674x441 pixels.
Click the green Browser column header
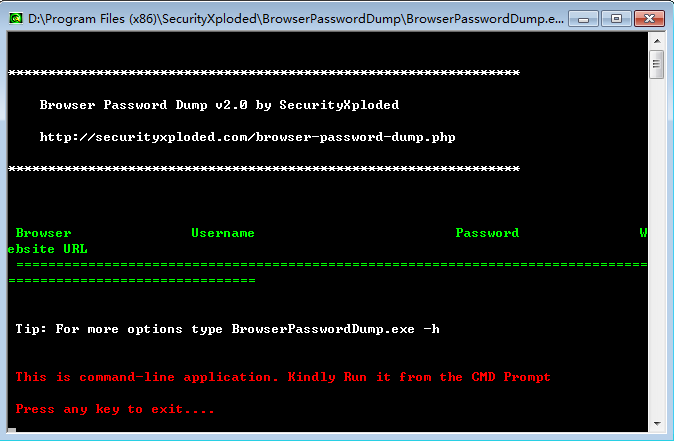pyautogui.click(x=43, y=233)
